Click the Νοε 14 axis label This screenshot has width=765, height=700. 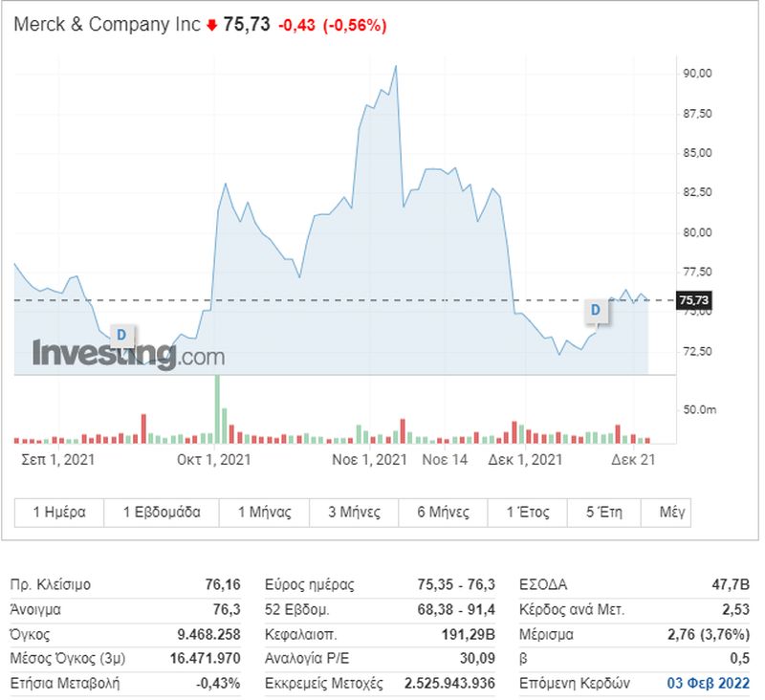coord(445,460)
